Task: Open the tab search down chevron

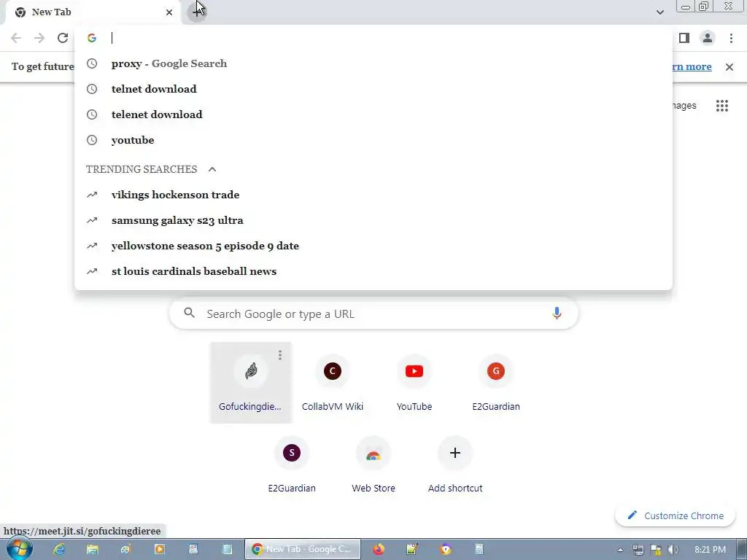Action: [x=659, y=12]
